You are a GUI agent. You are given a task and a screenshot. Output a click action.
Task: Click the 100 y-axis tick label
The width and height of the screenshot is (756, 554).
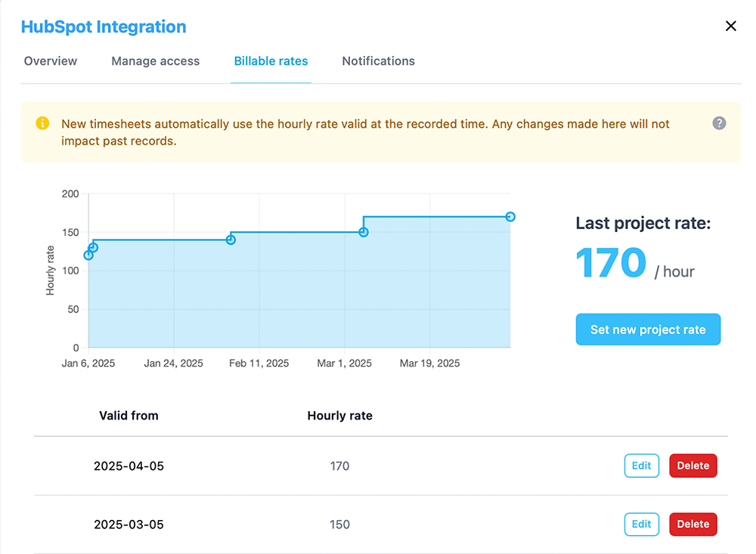point(70,271)
